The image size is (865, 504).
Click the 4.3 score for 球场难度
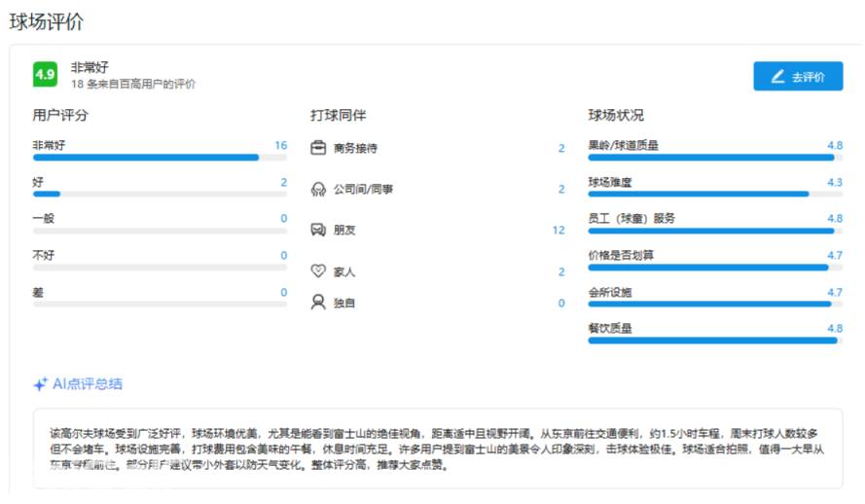pyautogui.click(x=835, y=182)
